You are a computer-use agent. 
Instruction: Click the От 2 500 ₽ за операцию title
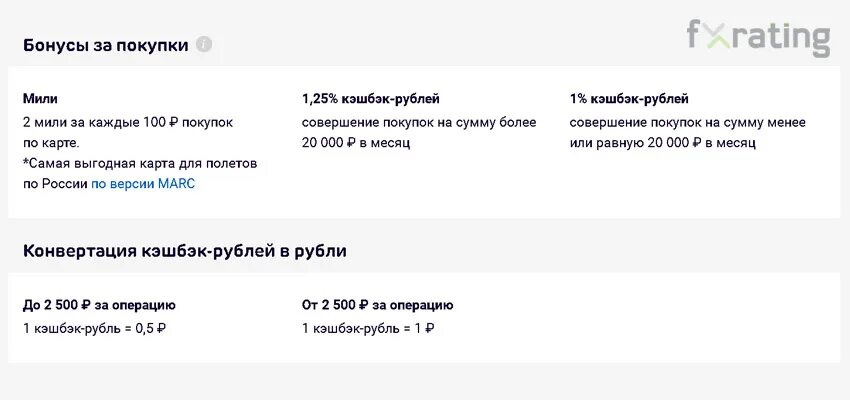377,305
